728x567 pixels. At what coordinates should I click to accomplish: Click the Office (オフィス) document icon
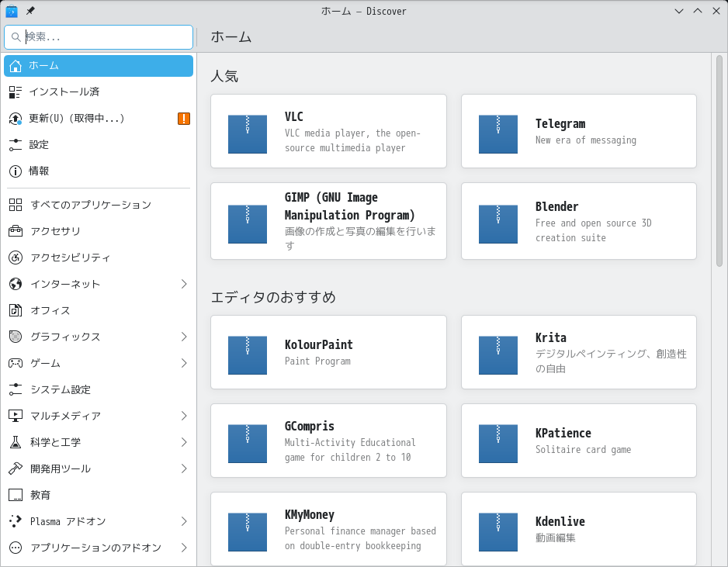tap(16, 310)
